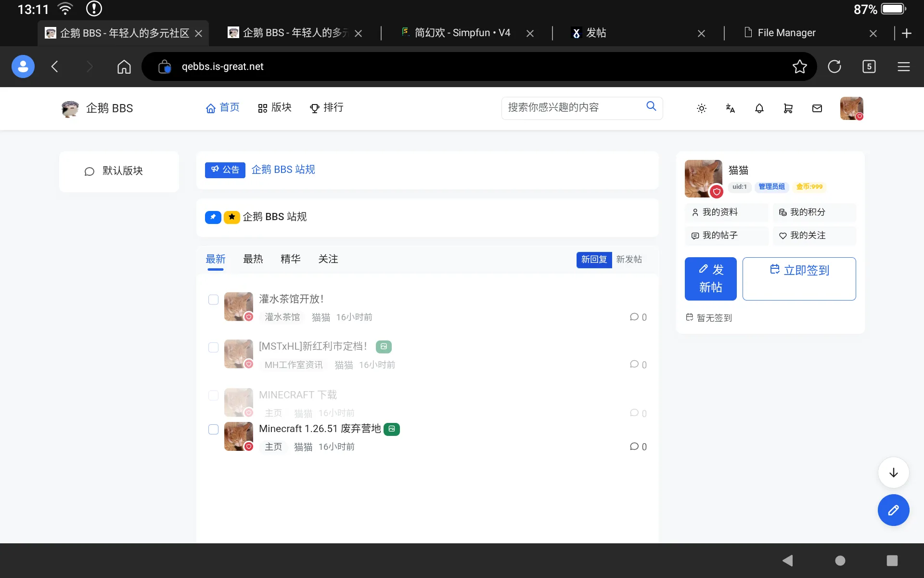Check the box for Minecraft 1.26.51 废弃营地 post
Image resolution: width=924 pixels, height=578 pixels.
pyautogui.click(x=213, y=429)
